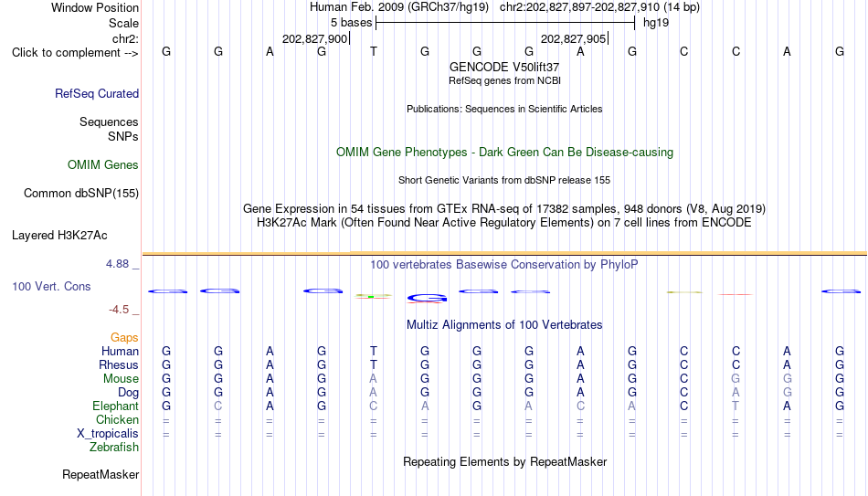Click the GENCODE V50lift37 track title

click(x=504, y=67)
